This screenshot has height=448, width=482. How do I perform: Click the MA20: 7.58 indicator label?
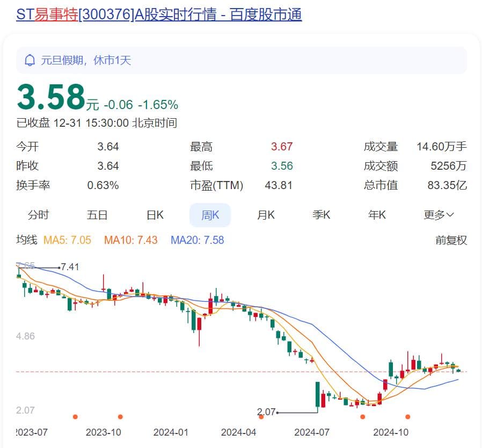(x=197, y=240)
